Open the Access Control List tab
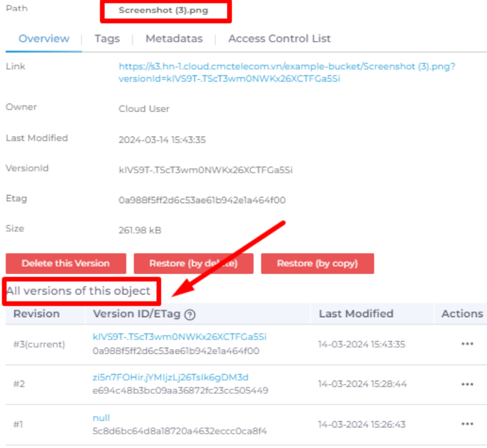 click(x=280, y=39)
